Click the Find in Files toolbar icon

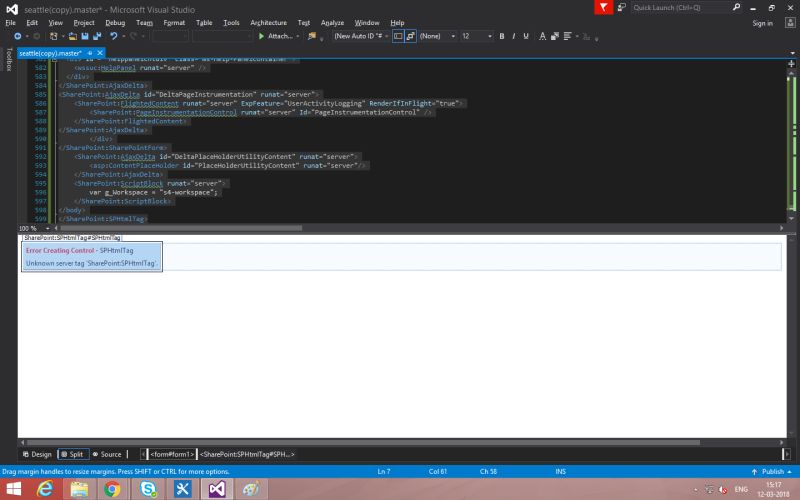pos(312,36)
